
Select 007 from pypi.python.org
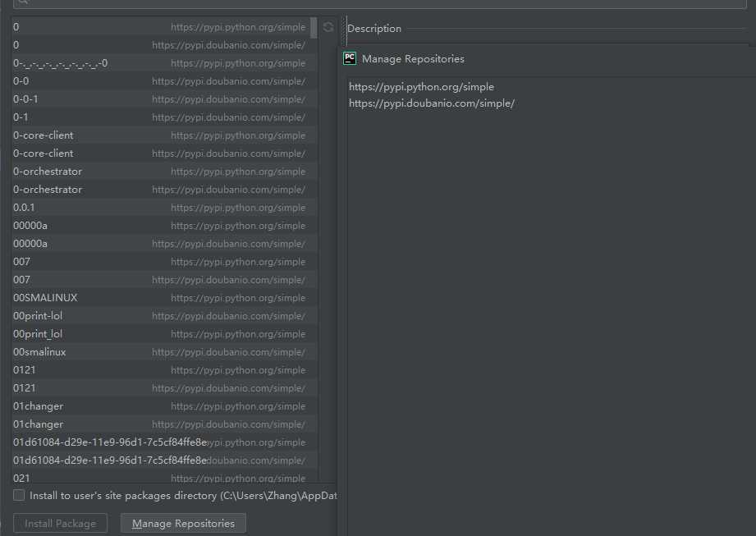tap(164, 262)
